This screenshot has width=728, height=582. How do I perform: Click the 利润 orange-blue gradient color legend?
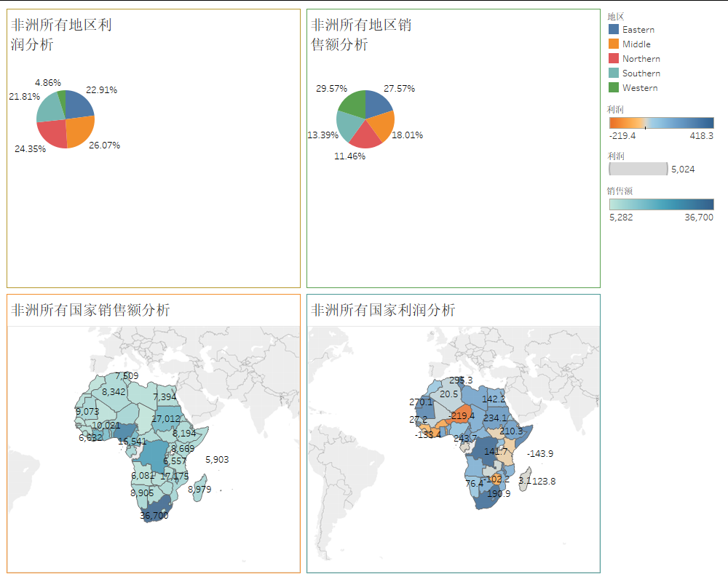click(x=661, y=123)
